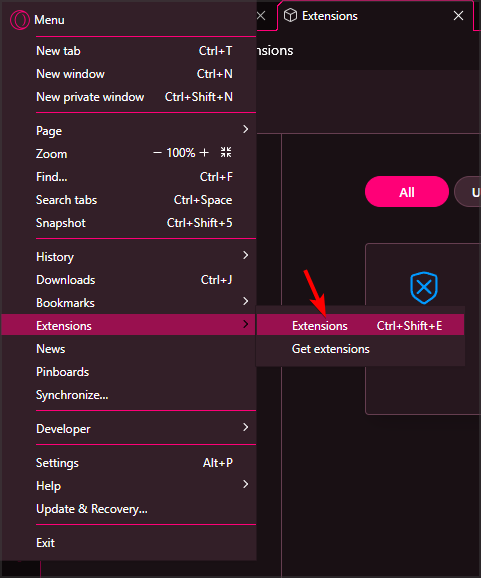Click the zoom in plus icon
This screenshot has width=481, height=578.
[204, 152]
